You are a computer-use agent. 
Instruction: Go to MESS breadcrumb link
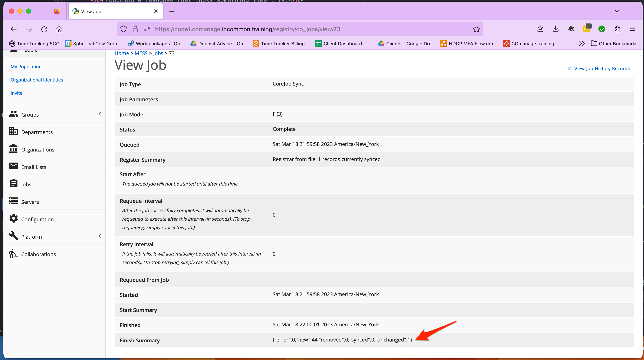click(141, 53)
